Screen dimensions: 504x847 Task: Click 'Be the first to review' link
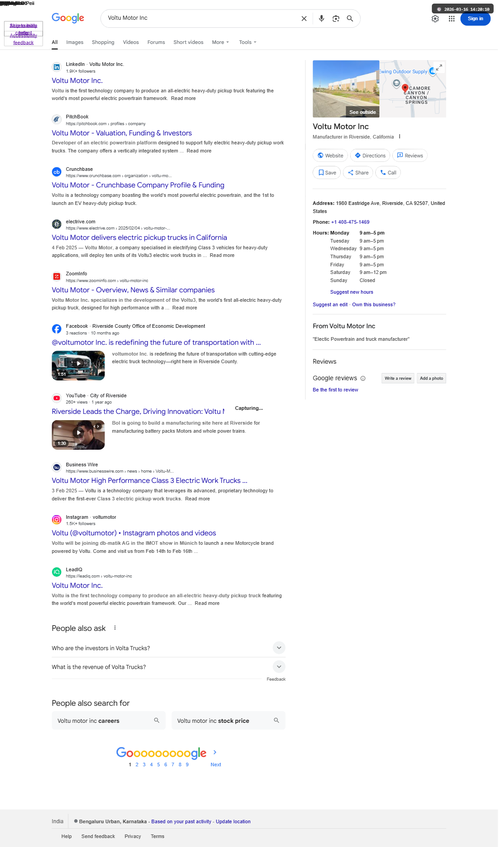coord(335,390)
